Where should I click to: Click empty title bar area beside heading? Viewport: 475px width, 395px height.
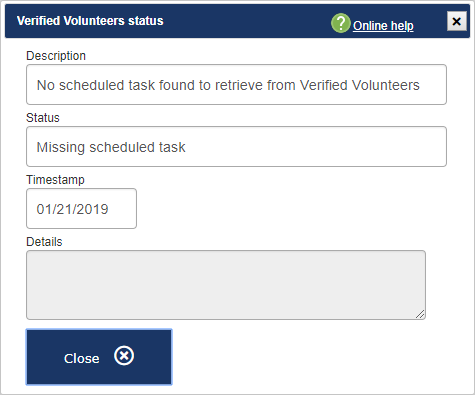[x=247, y=21]
